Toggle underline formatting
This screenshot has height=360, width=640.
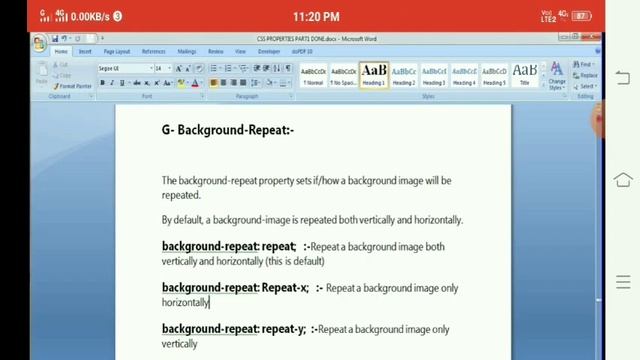coord(122,83)
